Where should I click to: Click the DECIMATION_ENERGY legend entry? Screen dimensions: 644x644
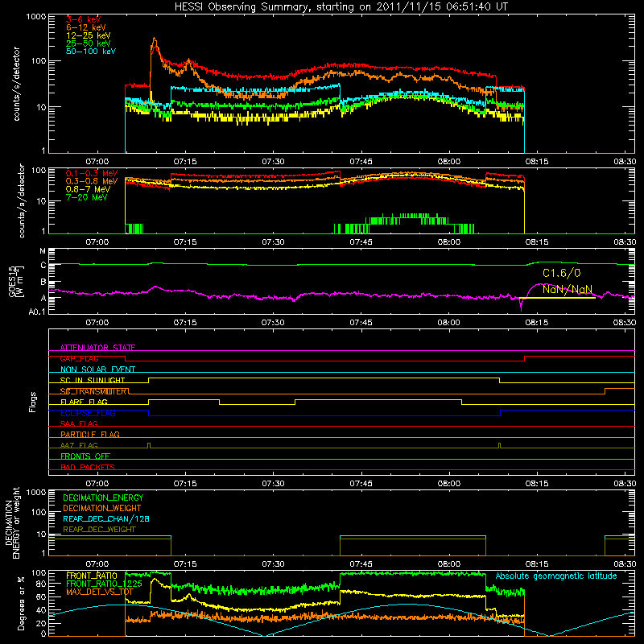point(103,497)
